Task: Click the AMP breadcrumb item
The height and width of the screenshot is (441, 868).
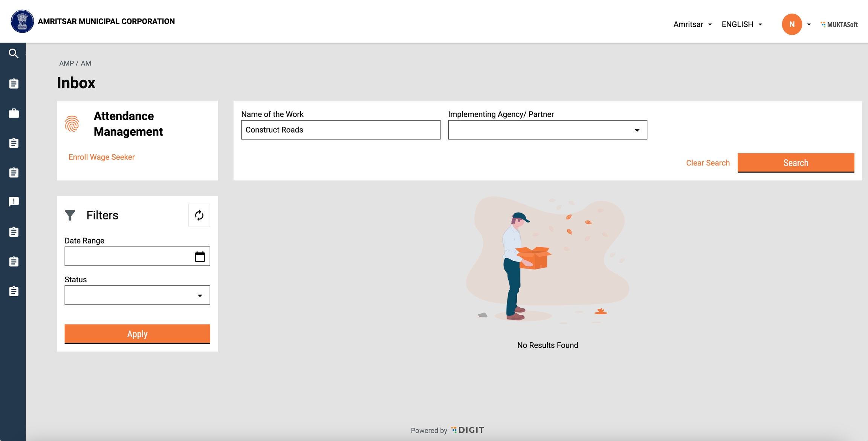Action: tap(66, 63)
